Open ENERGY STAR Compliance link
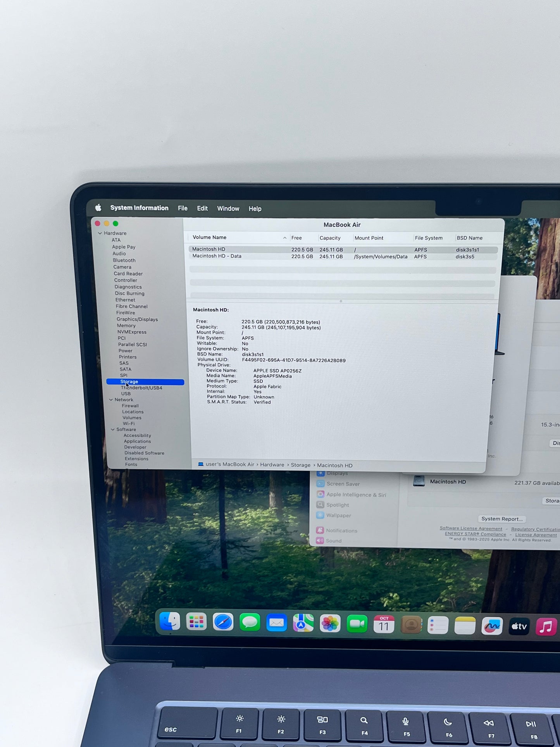560x747 pixels. coord(476,534)
